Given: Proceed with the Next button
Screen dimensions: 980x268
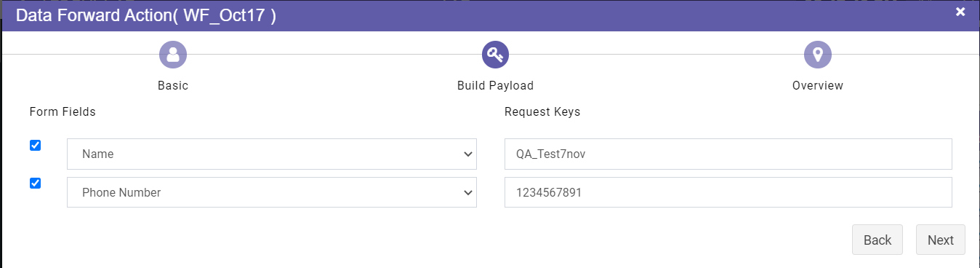Looking at the screenshot, I should pos(941,240).
